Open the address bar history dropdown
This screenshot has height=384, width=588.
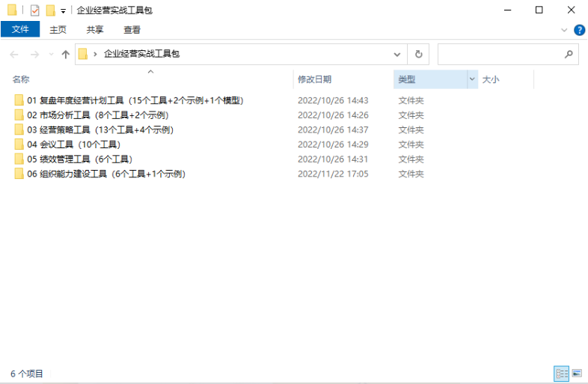[x=397, y=55]
